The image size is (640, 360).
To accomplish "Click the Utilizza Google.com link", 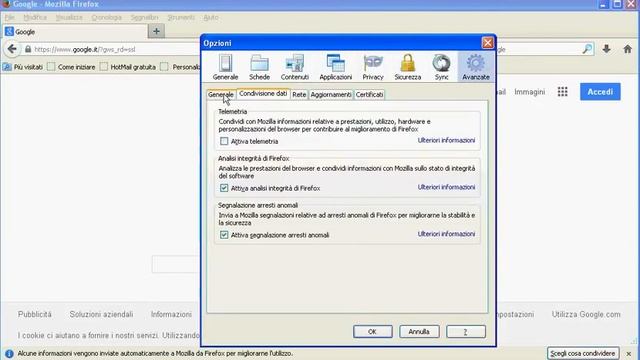I will 586,314.
